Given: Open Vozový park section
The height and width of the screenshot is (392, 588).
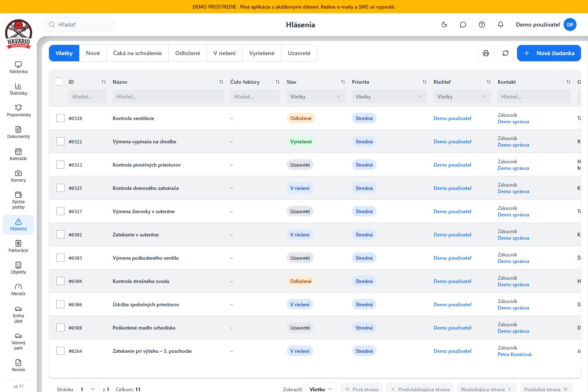Looking at the screenshot, I should (18, 341).
